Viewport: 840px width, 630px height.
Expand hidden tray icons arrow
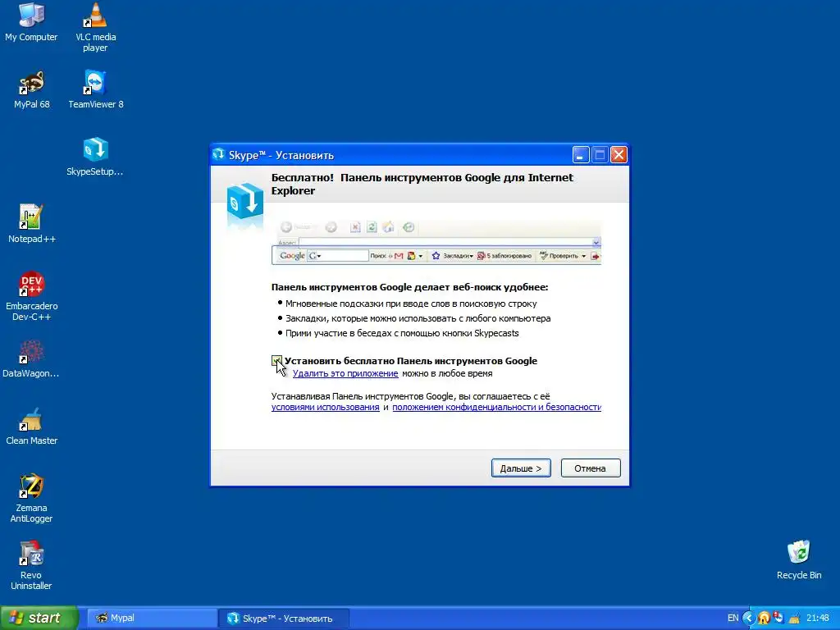click(748, 619)
